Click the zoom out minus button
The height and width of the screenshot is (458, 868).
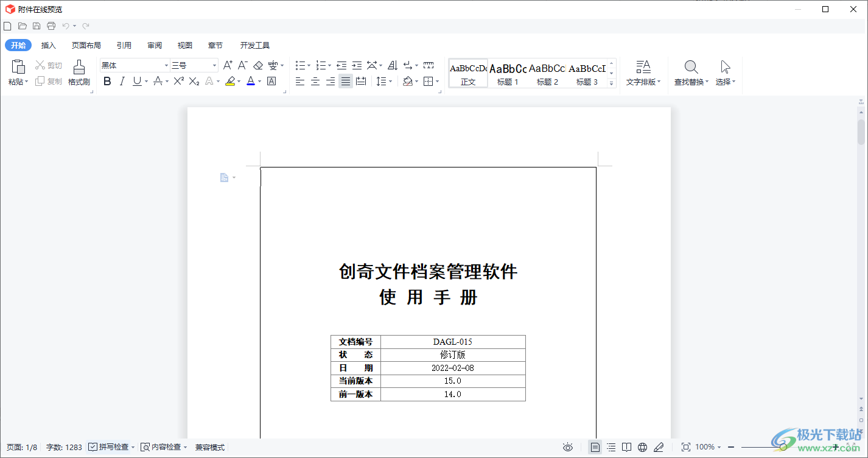pos(731,447)
